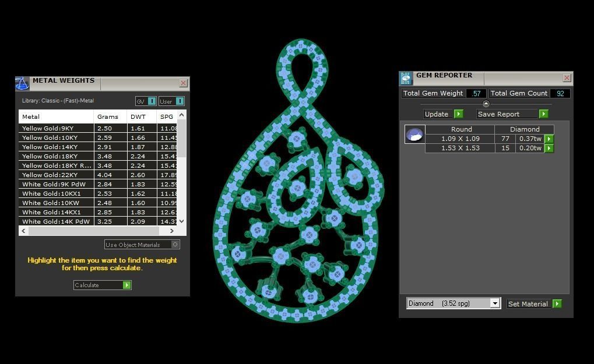
Task: Click the gem count 77 cell
Action: pyautogui.click(x=505, y=139)
